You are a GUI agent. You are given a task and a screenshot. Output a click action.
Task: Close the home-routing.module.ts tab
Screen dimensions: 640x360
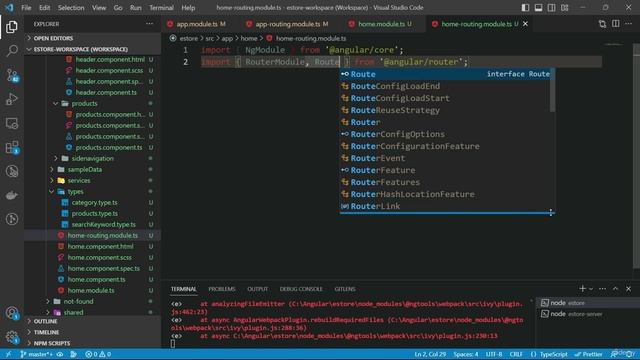(525, 24)
